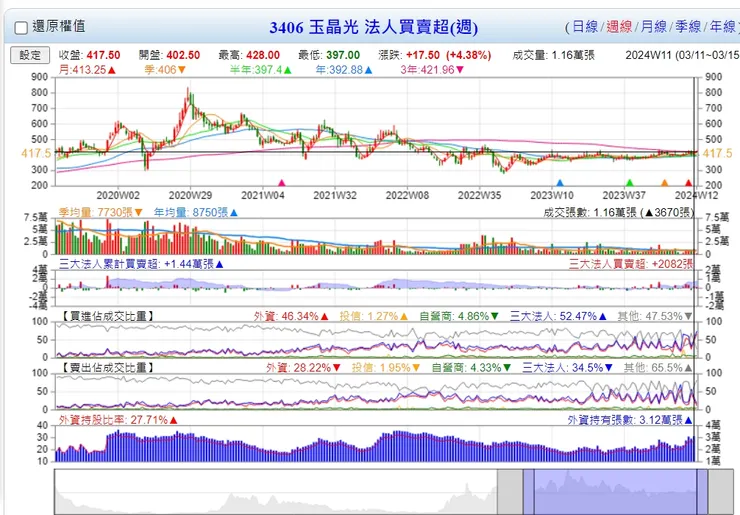Click the buy-side 投信: 1.27% label

pos(373,316)
